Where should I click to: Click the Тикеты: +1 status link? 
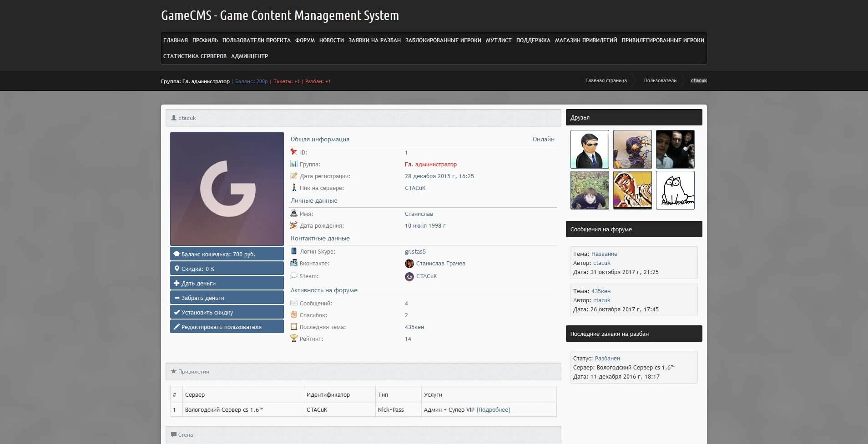pyautogui.click(x=286, y=82)
